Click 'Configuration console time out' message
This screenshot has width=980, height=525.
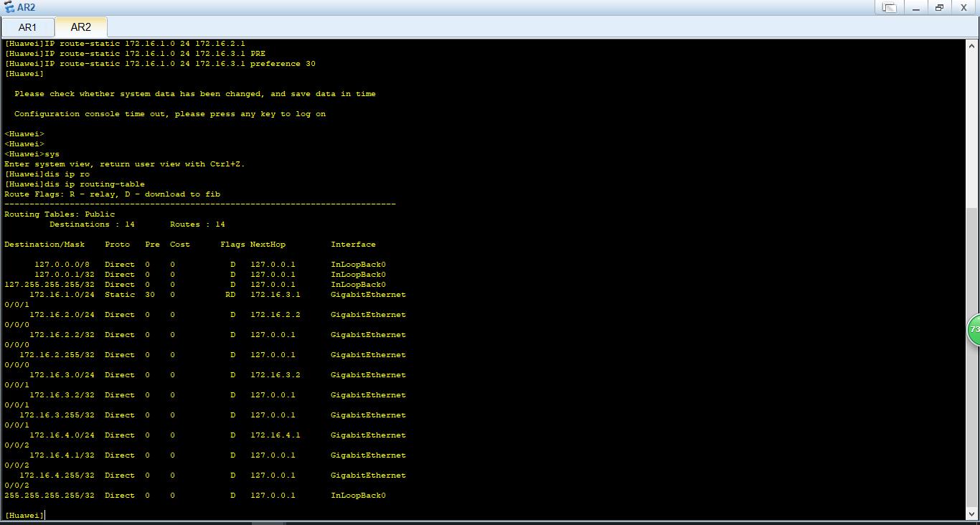point(170,114)
